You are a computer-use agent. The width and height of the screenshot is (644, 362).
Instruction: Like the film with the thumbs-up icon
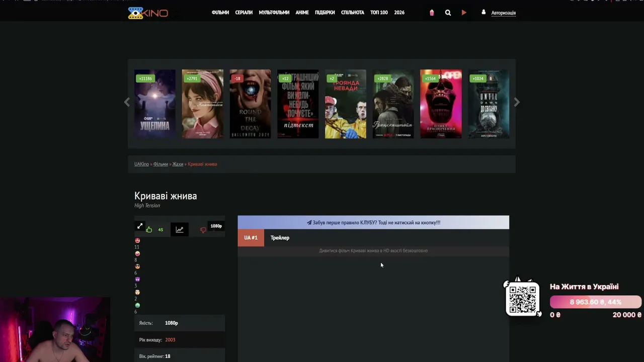tap(149, 230)
